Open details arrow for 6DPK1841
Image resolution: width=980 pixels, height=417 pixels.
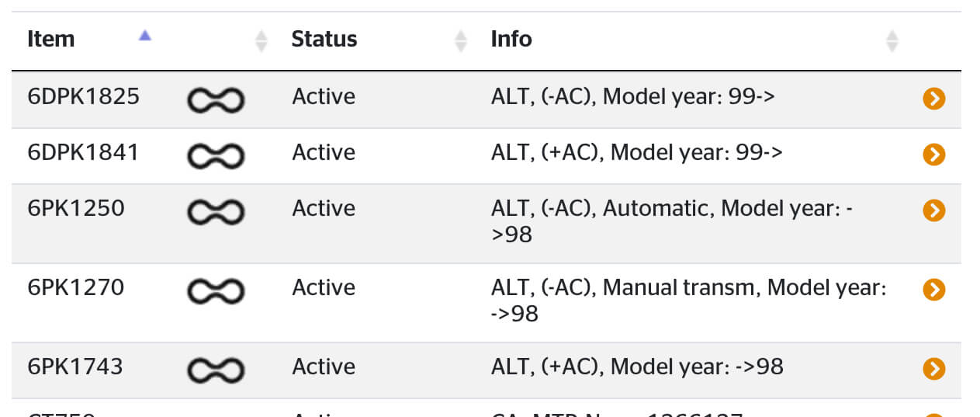933,155
